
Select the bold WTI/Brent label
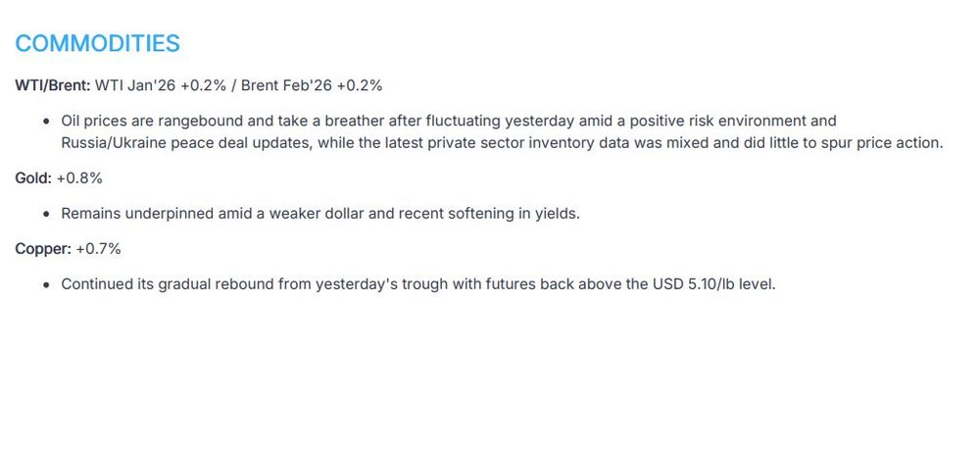[x=53, y=85]
